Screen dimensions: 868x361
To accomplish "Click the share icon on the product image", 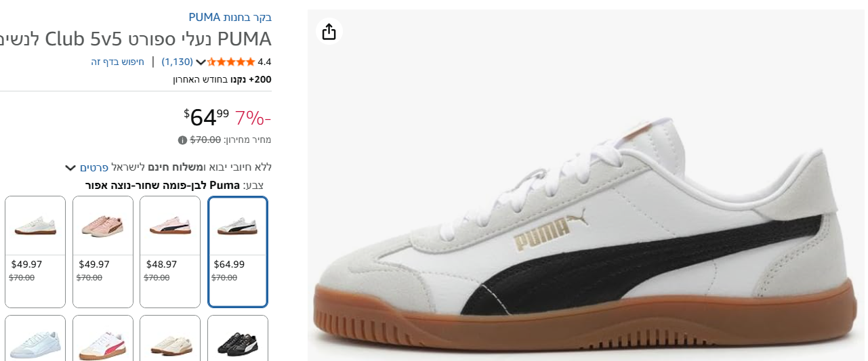I will 329,32.
